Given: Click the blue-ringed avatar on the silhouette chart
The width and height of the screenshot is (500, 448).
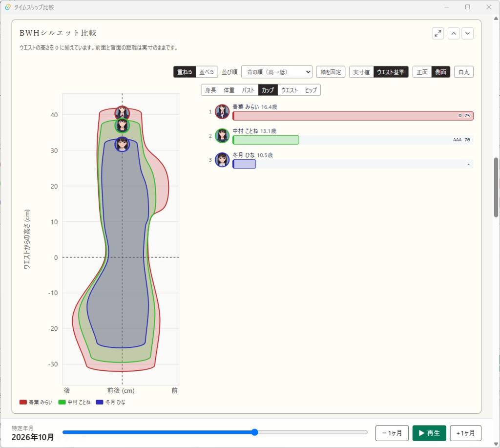Looking at the screenshot, I should pyautogui.click(x=122, y=144).
